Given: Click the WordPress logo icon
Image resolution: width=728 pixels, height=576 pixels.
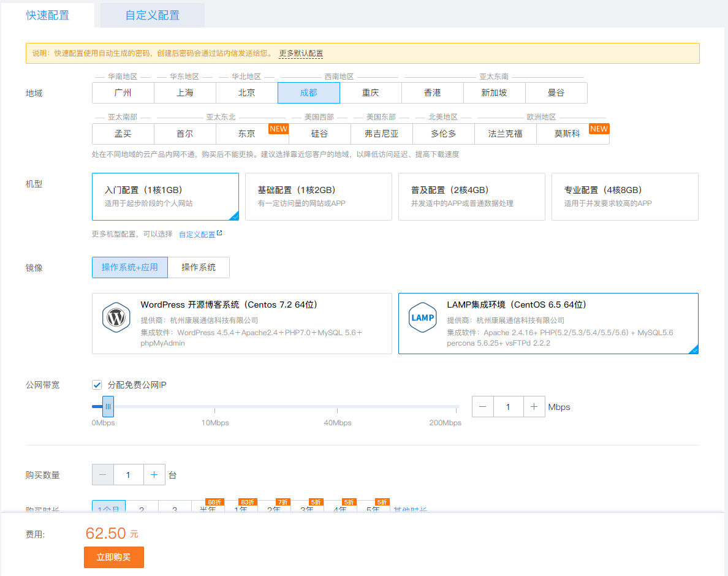Looking at the screenshot, I should pyautogui.click(x=116, y=317).
